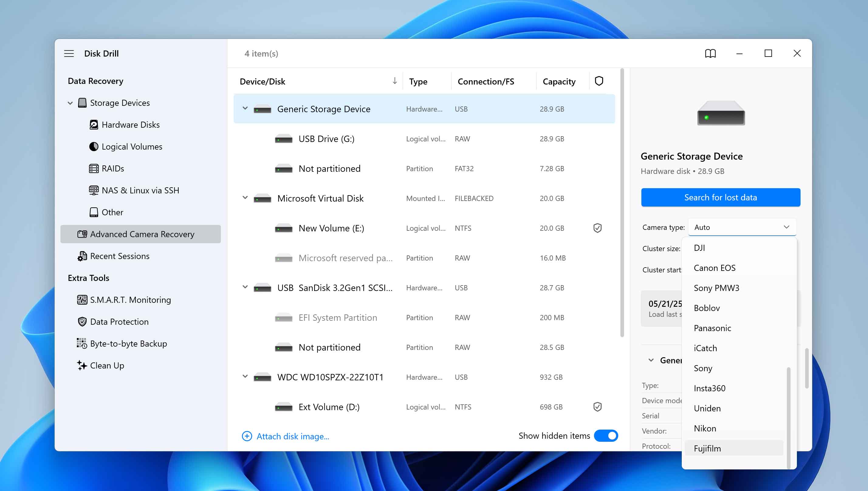Select Canon EOS camera type
This screenshot has height=491, width=868.
(x=734, y=268)
